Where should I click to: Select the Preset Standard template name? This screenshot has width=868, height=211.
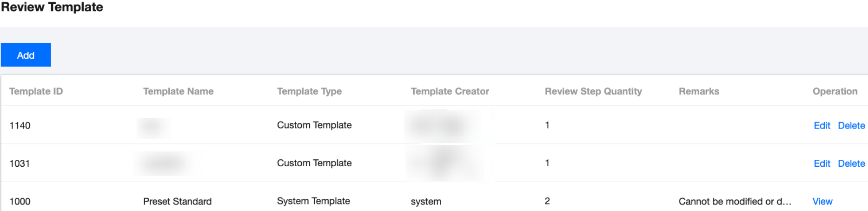point(177,201)
